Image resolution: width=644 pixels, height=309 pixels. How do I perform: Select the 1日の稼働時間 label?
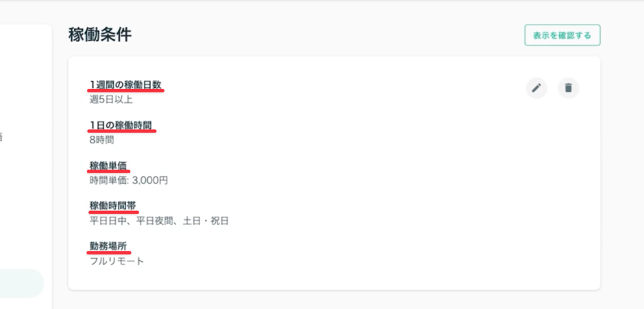(121, 125)
